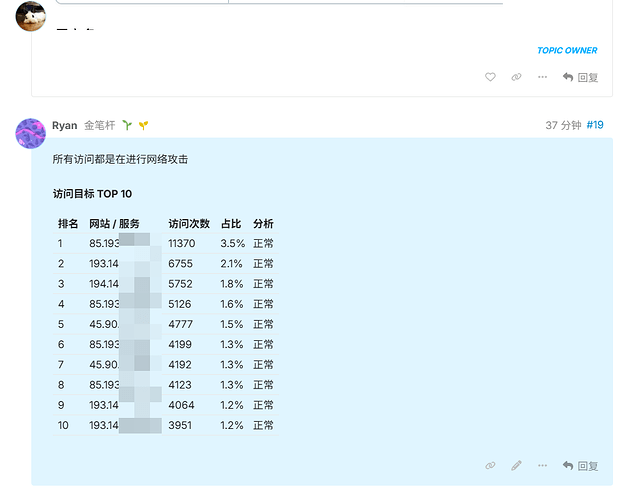
Task: Click the visit count 6755
Action: coord(180,264)
